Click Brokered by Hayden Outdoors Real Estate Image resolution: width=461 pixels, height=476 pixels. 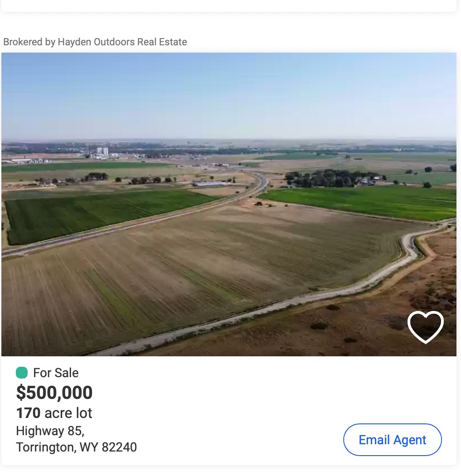pos(95,42)
